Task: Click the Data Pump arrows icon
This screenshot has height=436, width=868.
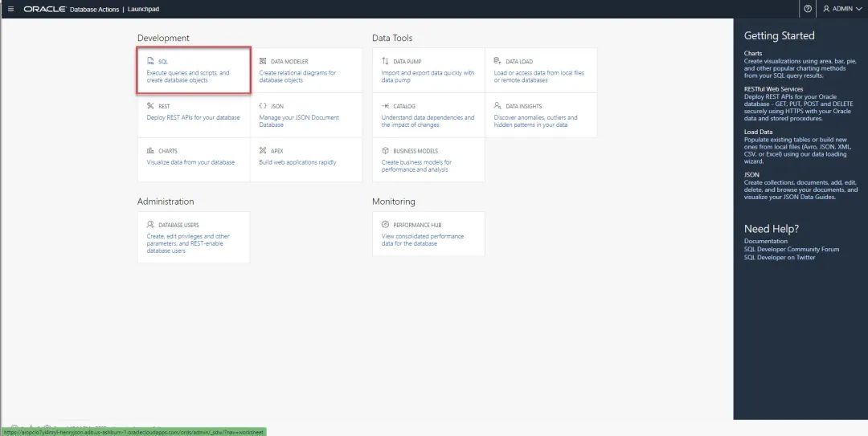Action: [385, 61]
